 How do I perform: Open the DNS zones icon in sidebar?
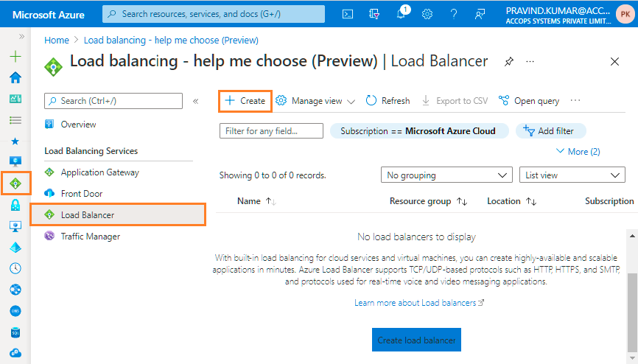15,311
